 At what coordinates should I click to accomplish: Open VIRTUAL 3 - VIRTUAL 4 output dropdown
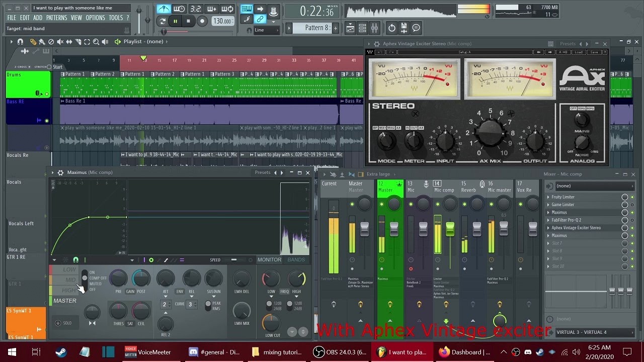pyautogui.click(x=595, y=332)
